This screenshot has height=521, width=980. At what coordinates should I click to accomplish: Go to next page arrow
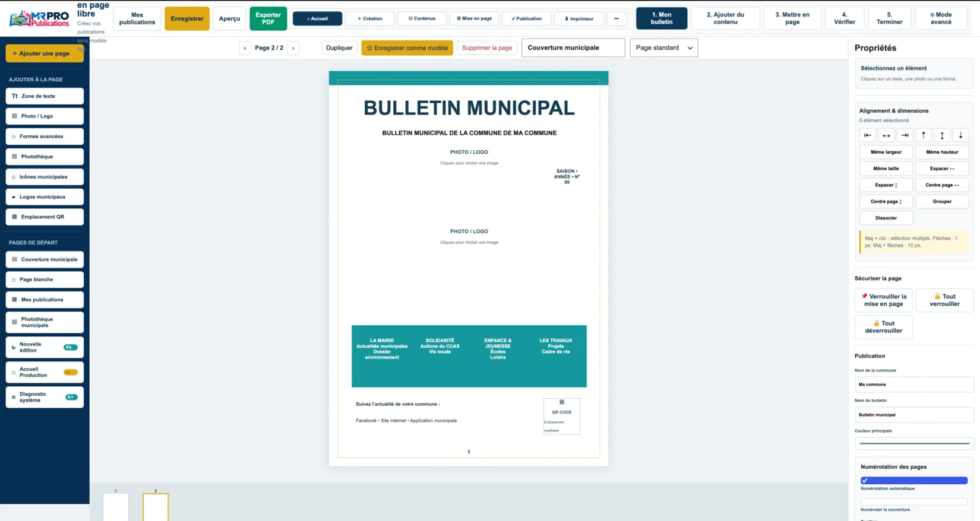point(293,48)
